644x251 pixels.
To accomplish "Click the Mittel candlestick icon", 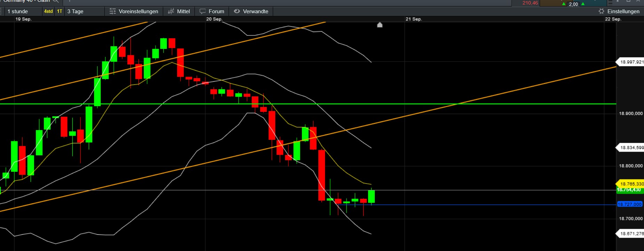I will tap(171, 11).
